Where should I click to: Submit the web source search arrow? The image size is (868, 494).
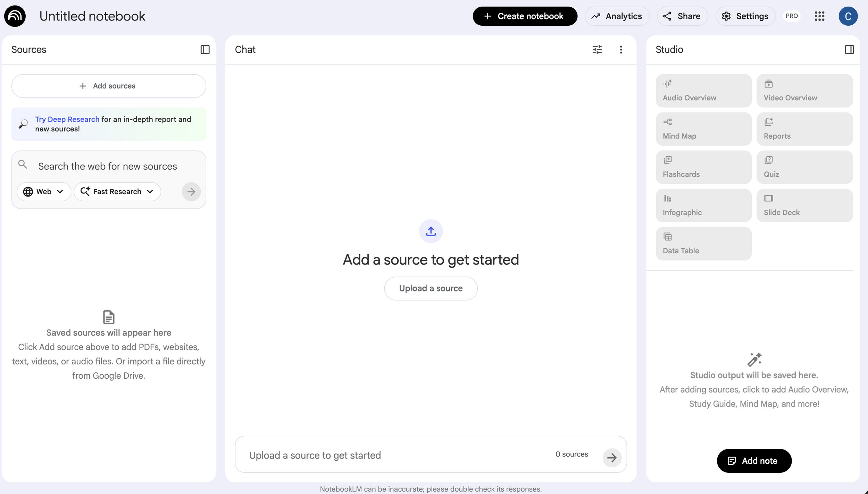click(191, 192)
